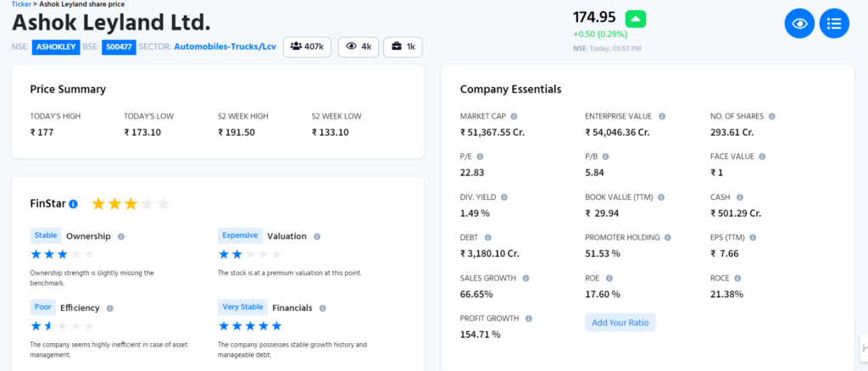
Task: Click the current price 174.95
Action: pos(594,17)
